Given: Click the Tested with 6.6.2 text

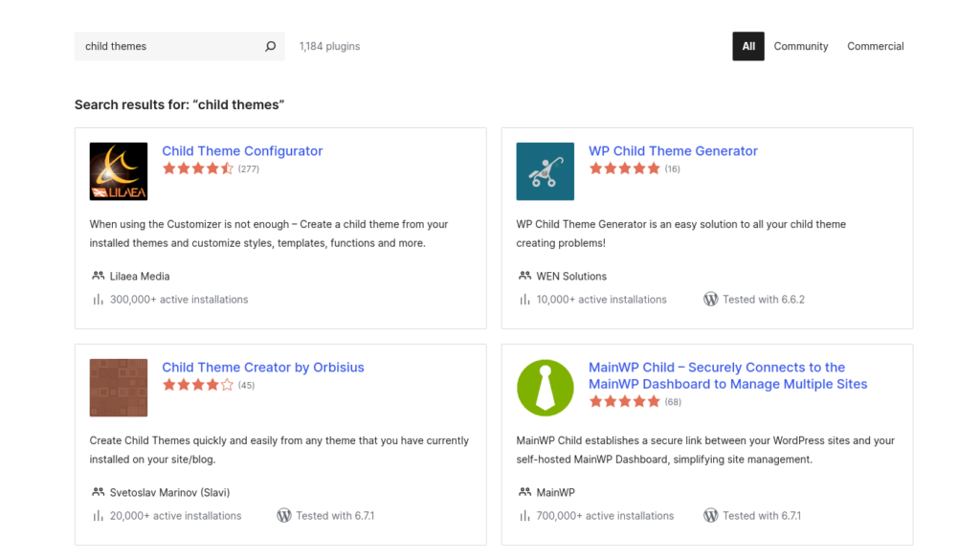Looking at the screenshot, I should point(764,300).
